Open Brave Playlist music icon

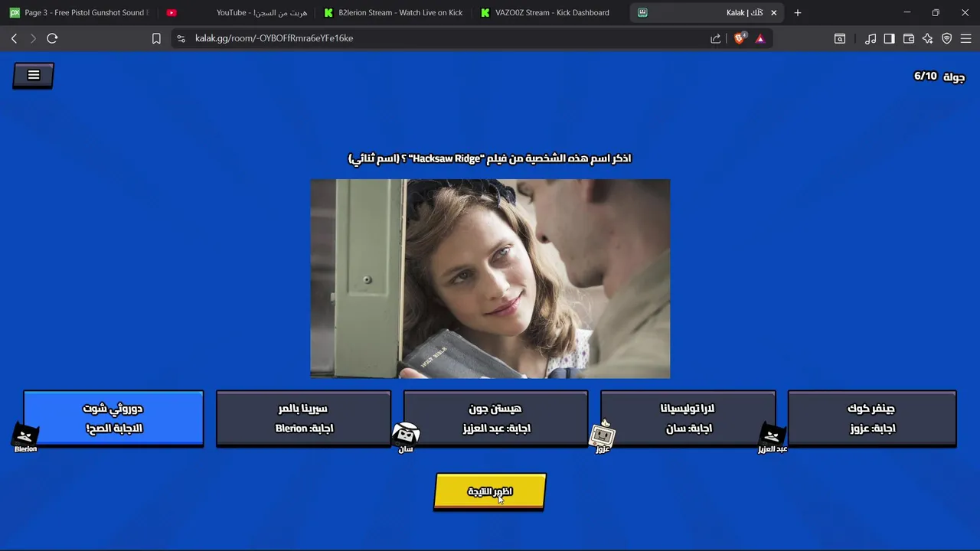coord(871,38)
